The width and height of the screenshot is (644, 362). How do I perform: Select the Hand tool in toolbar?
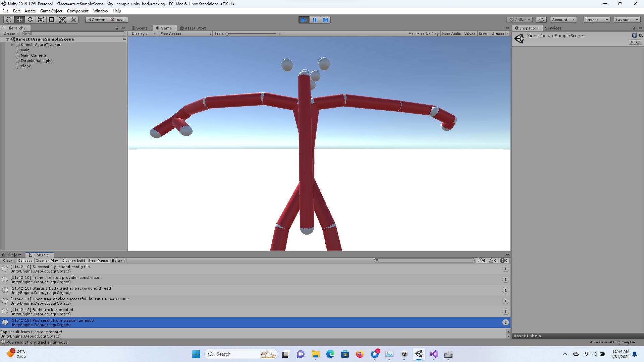tap(9, 20)
